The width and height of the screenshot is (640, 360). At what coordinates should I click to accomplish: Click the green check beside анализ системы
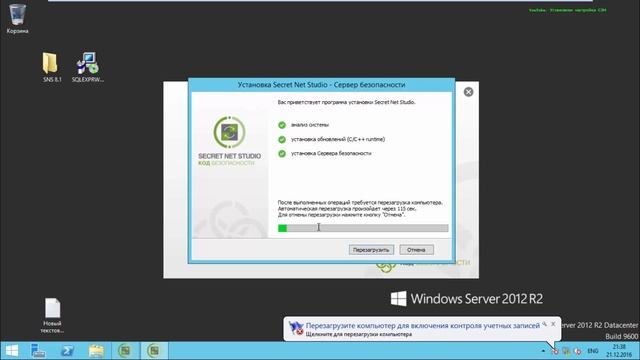(x=282, y=125)
